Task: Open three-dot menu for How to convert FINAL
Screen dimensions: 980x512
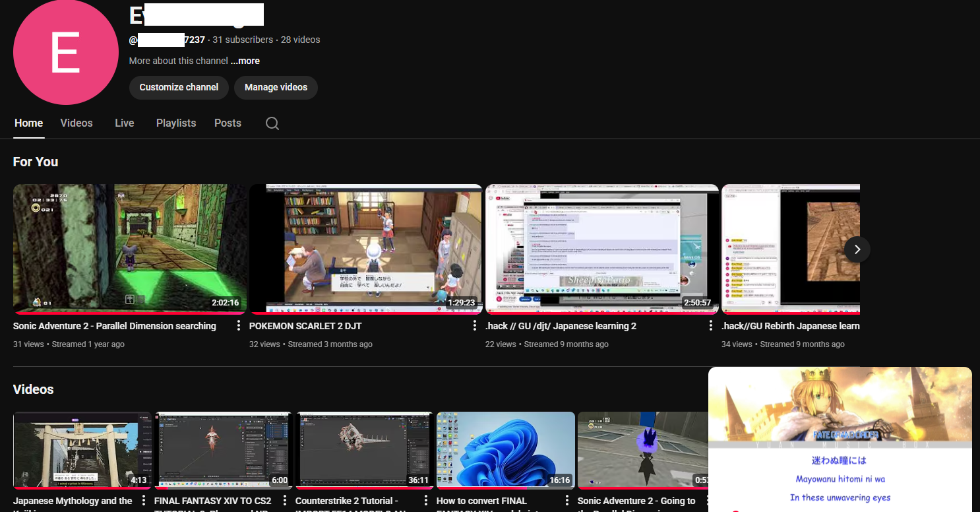Action: coord(567,501)
